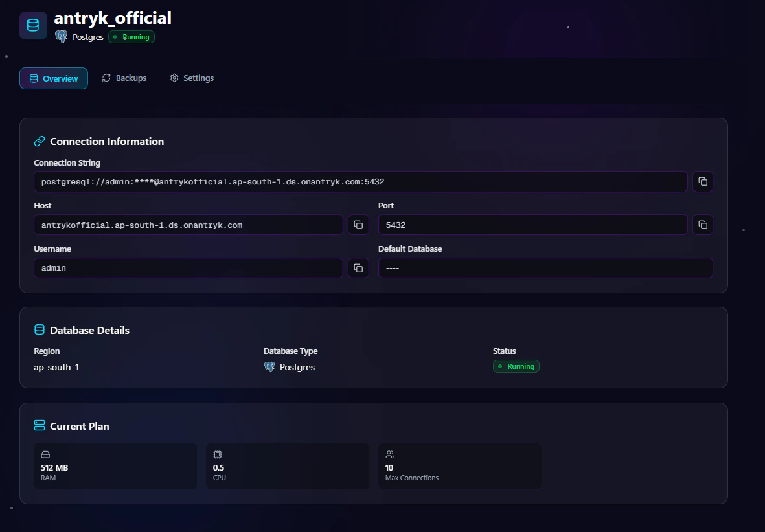Click the database icon beside Database Details

point(40,330)
